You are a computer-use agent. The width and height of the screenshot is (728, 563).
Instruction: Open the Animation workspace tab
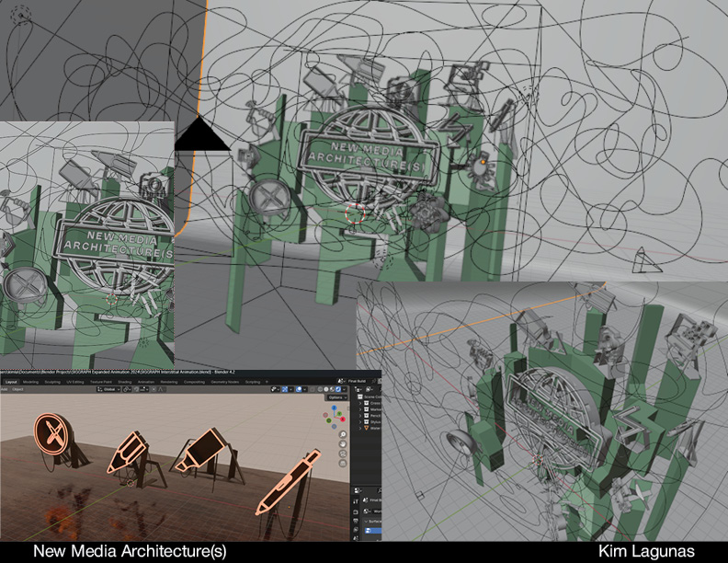(x=146, y=382)
